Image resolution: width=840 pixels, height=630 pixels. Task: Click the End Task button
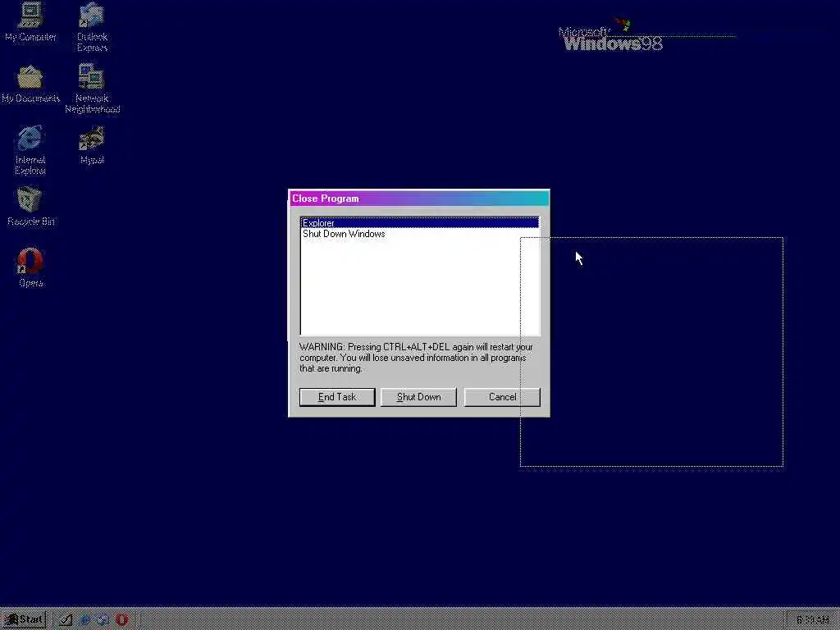click(x=337, y=397)
